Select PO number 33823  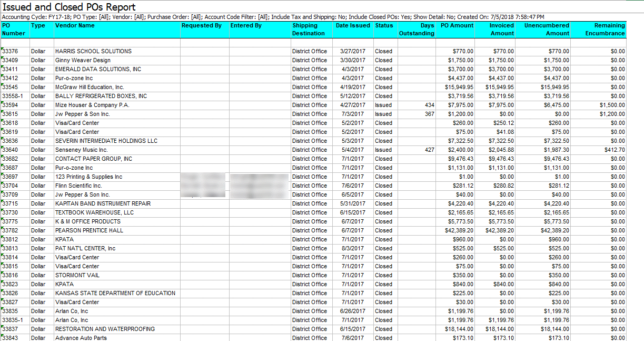[11, 285]
